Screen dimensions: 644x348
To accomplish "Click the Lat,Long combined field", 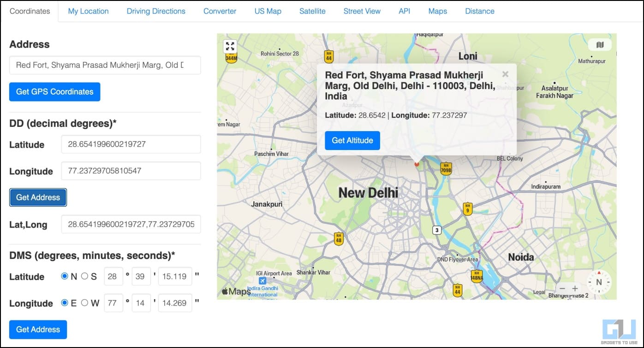I will pyautogui.click(x=131, y=224).
